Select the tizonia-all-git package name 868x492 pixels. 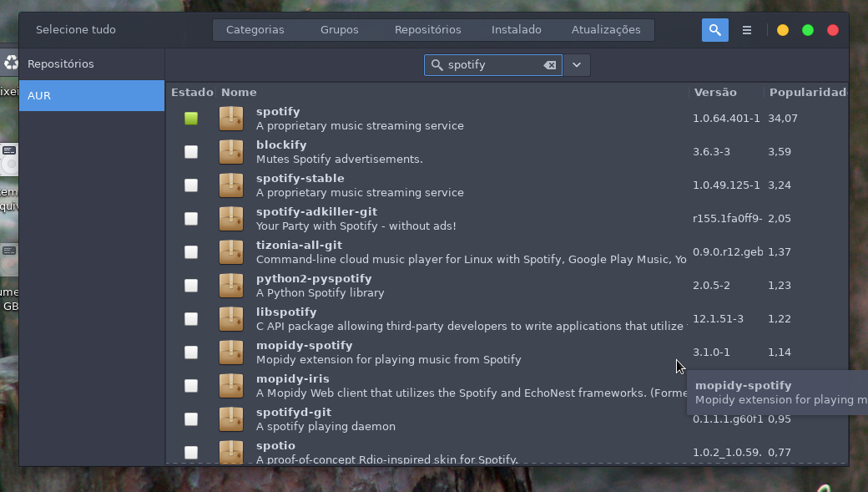tap(299, 245)
